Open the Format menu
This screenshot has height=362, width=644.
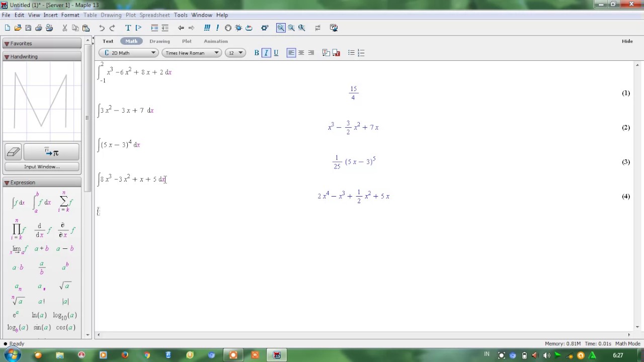pyautogui.click(x=70, y=15)
